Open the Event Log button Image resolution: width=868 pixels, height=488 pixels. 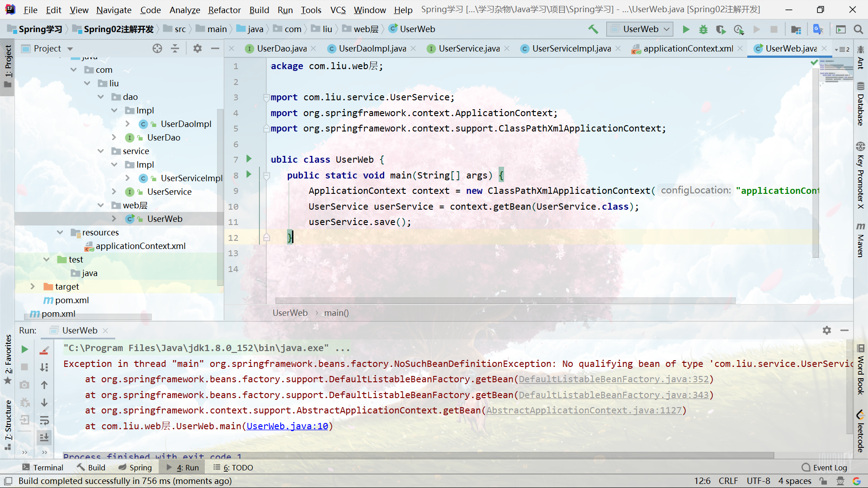tap(825, 468)
